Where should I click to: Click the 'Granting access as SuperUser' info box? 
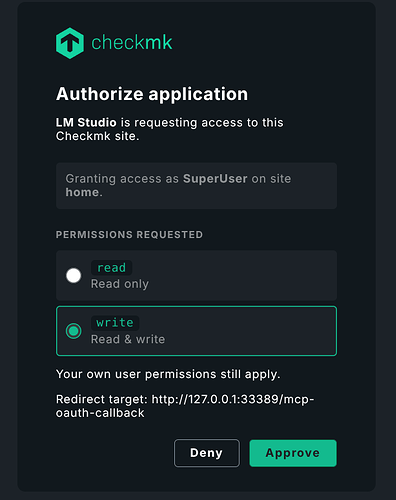tap(196, 186)
